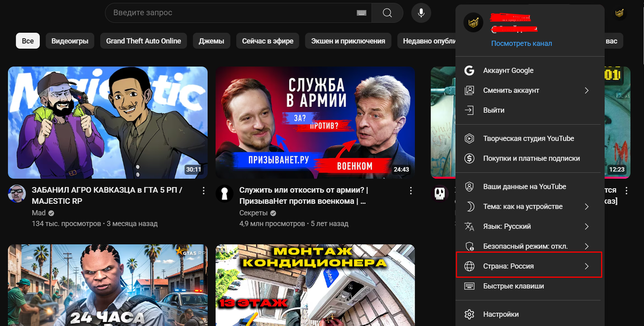The height and width of the screenshot is (326, 644).
Task: Expand the Страна: Россия chevron
Action: [x=587, y=266]
